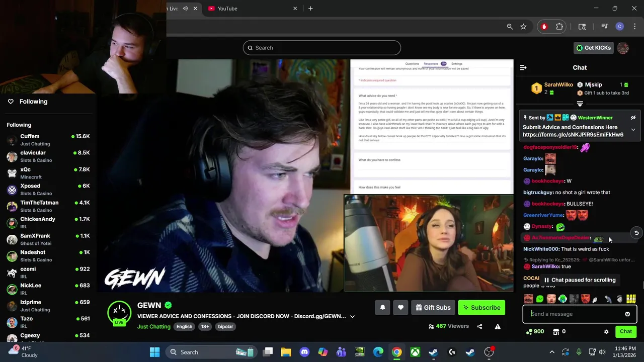Image resolution: width=644 pixels, height=362 pixels.
Task: Send the message with the green Chat button
Action: pos(626,331)
